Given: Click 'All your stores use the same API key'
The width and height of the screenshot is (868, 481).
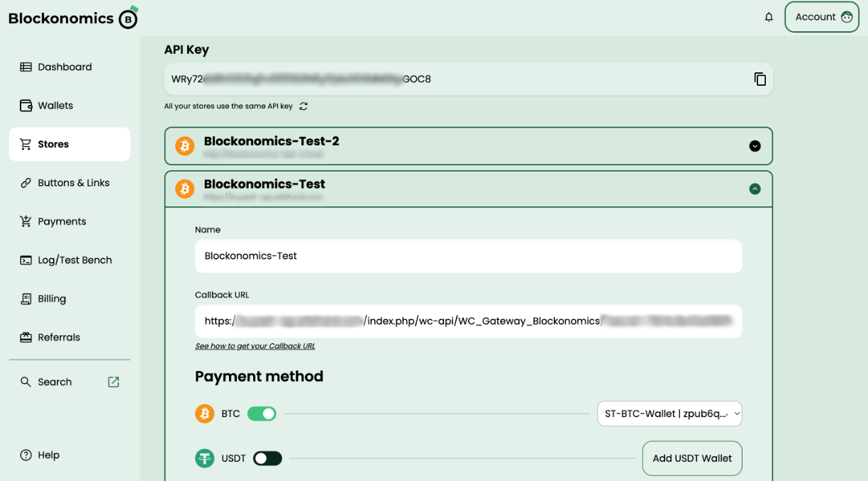Looking at the screenshot, I should click(228, 106).
